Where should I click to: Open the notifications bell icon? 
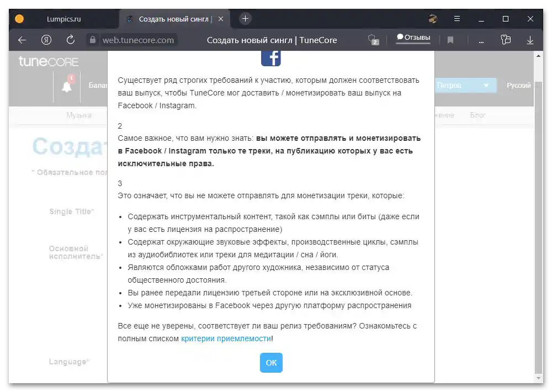pyautogui.click(x=67, y=86)
